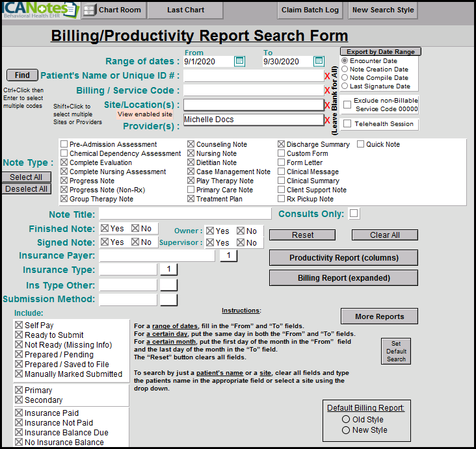Open Chart Room from the toolbar
476x449 pixels.
click(113, 10)
